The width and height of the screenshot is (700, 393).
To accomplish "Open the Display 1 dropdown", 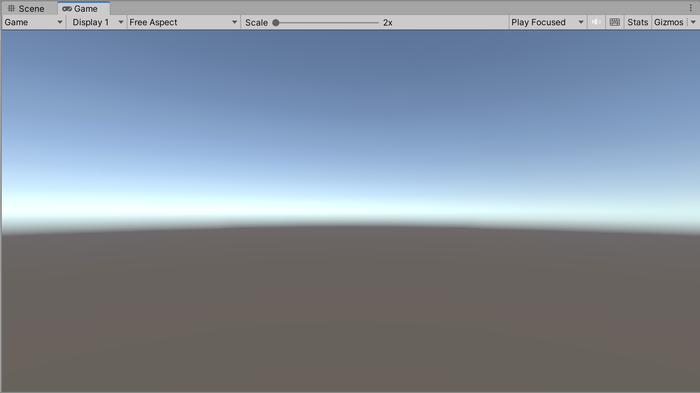I will point(96,22).
